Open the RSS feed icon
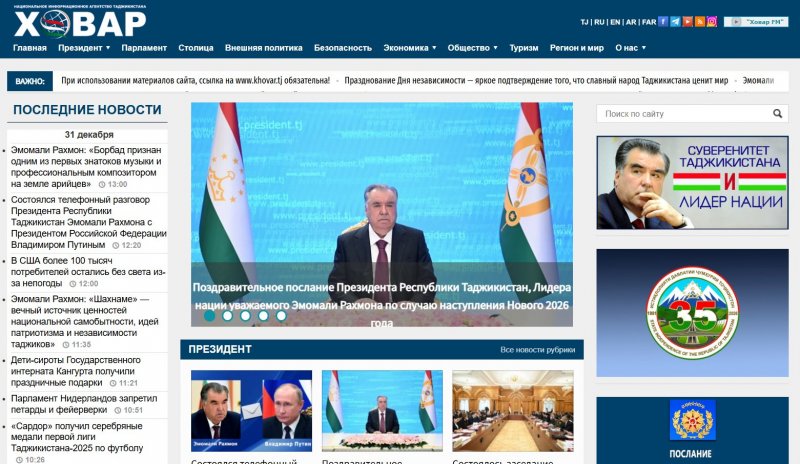Screen dimensions: 800x464 [x=700, y=21]
